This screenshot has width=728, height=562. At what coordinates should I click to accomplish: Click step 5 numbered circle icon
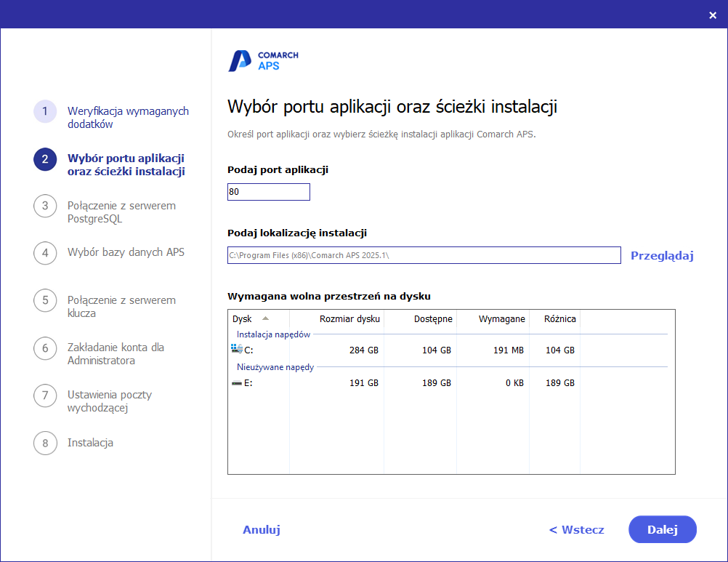click(x=44, y=301)
